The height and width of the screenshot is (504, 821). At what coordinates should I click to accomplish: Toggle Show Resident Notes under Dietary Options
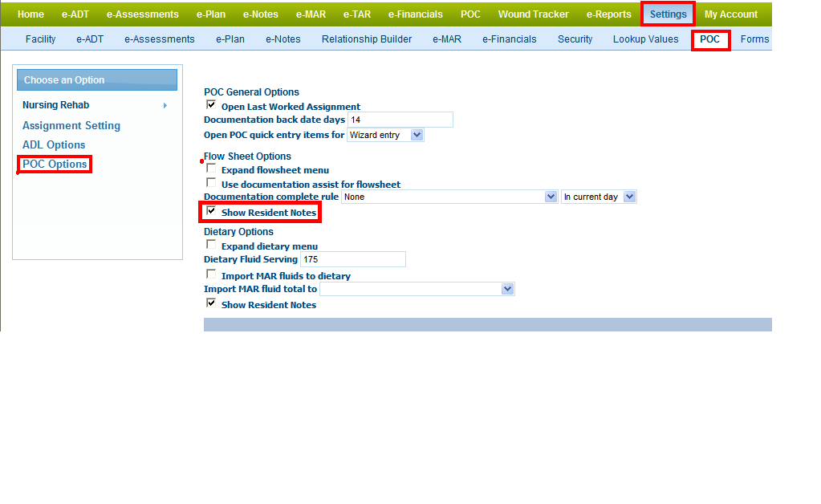(211, 303)
